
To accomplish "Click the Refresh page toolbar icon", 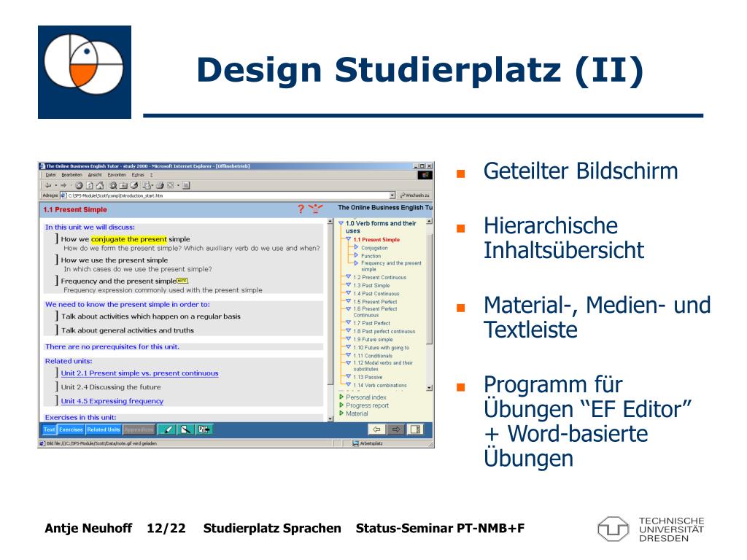I will point(89,185).
